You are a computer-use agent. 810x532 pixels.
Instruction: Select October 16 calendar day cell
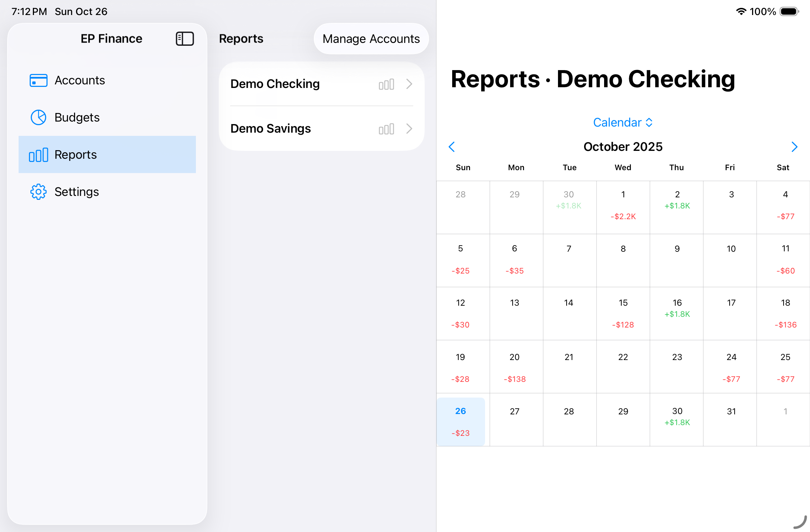677,313
